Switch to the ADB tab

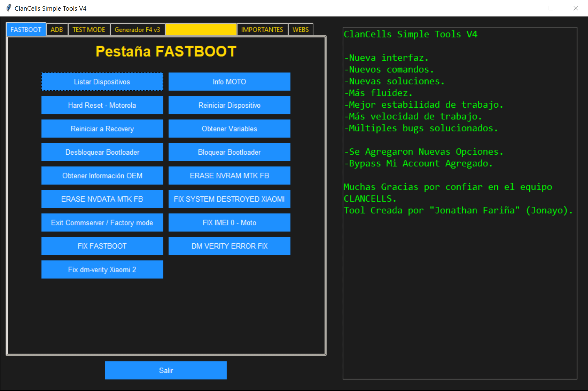pos(57,30)
